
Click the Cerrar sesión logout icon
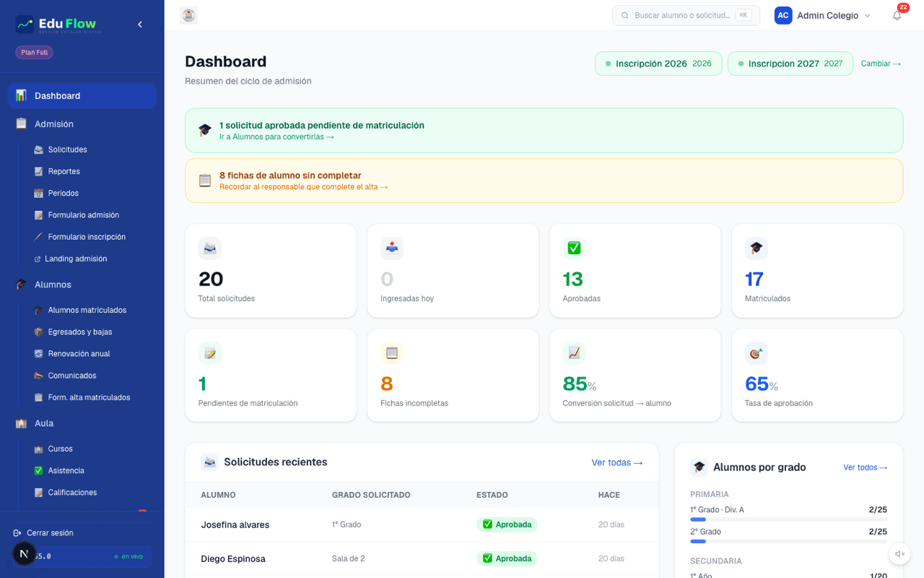pyautogui.click(x=17, y=533)
